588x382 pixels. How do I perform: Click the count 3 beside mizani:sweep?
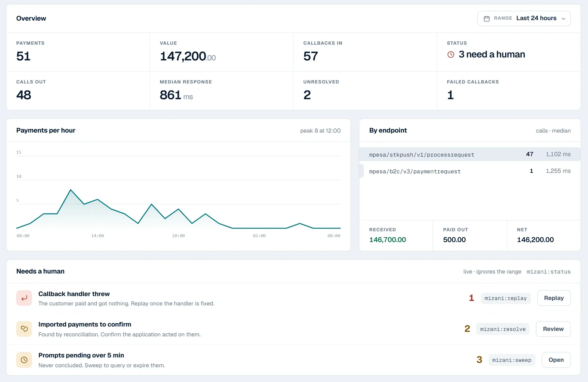coord(479,360)
